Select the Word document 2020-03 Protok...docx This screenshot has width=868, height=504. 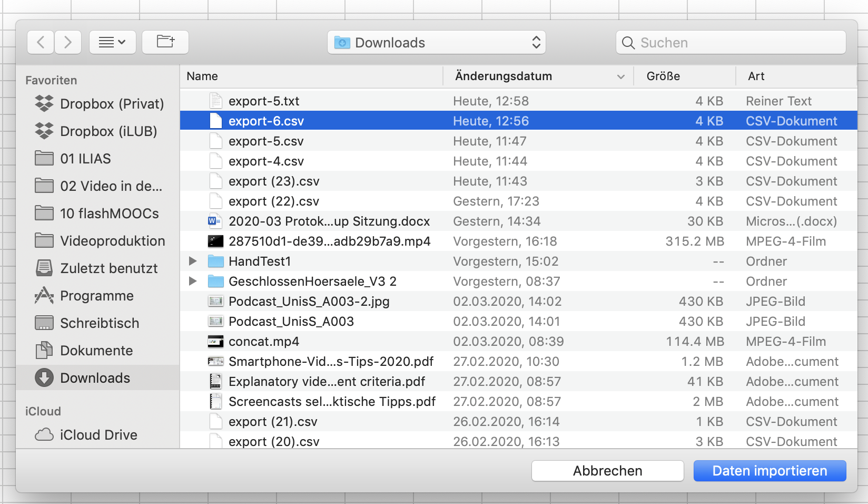(x=519, y=221)
